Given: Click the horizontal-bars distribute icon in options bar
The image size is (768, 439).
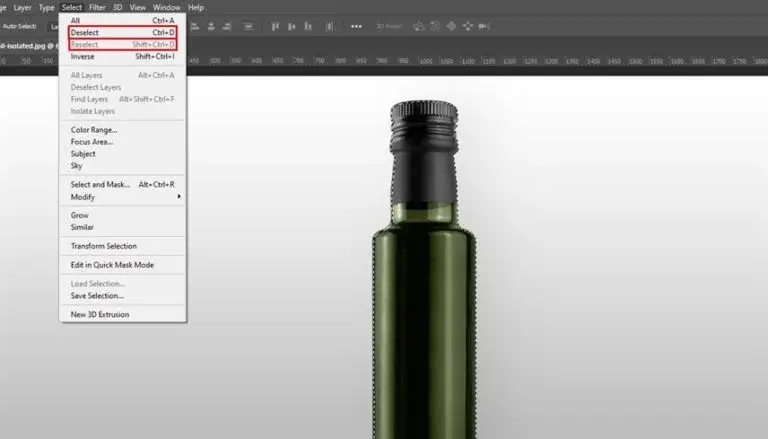Looking at the screenshot, I should [248, 26].
